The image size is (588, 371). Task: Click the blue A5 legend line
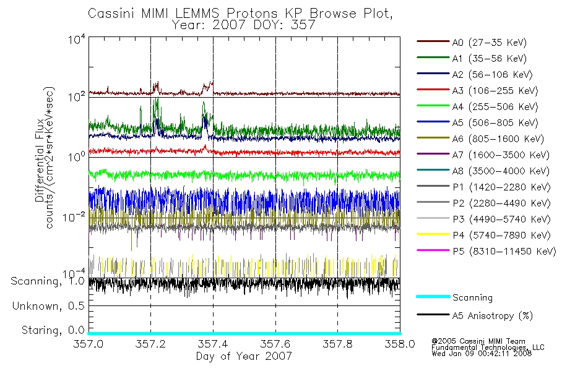433,122
